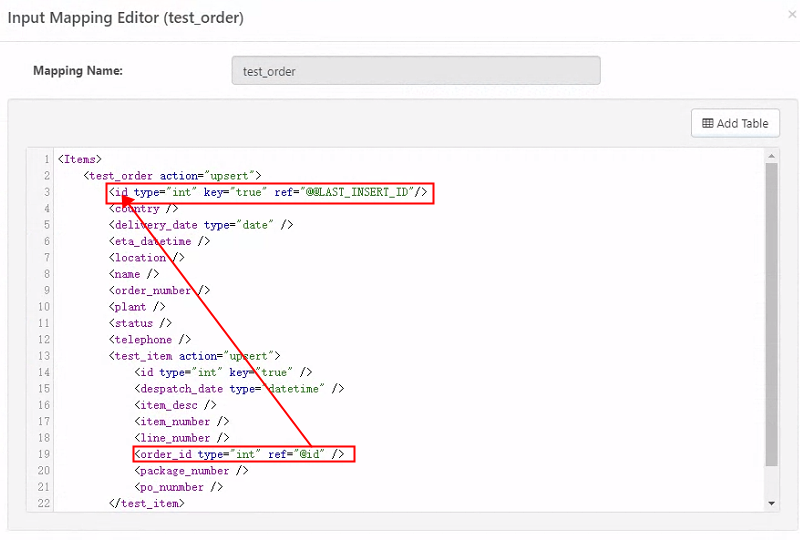
Task: Click the order_id ref="@id" line
Action: point(239,454)
